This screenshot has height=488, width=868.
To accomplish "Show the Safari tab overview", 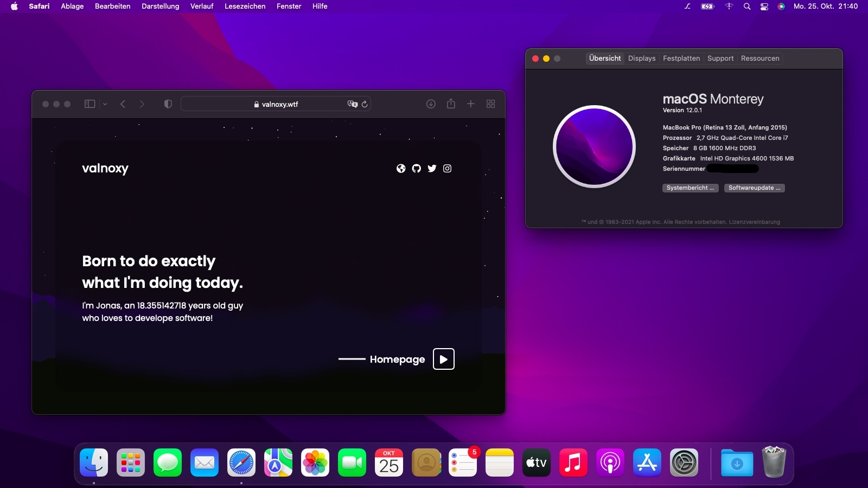I will [x=491, y=104].
